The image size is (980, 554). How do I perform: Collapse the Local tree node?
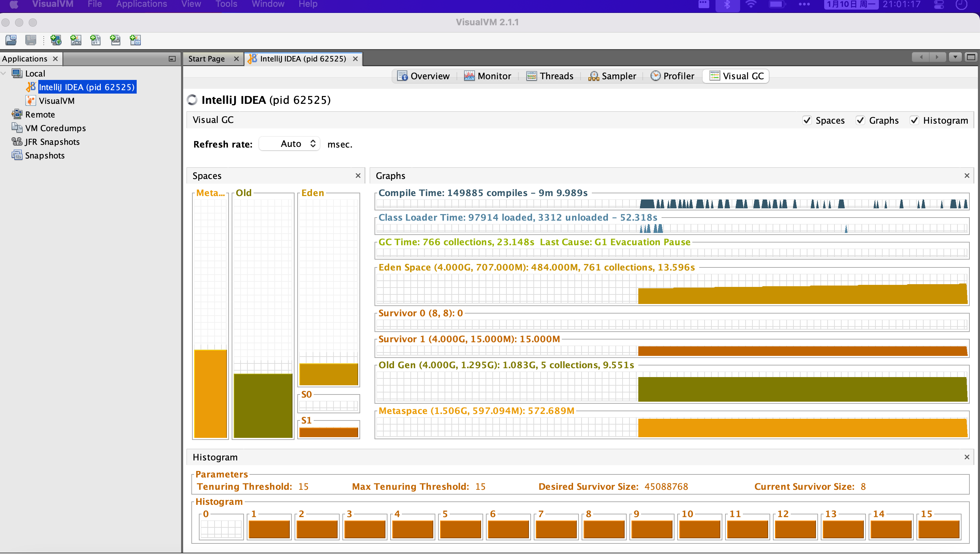click(x=4, y=73)
